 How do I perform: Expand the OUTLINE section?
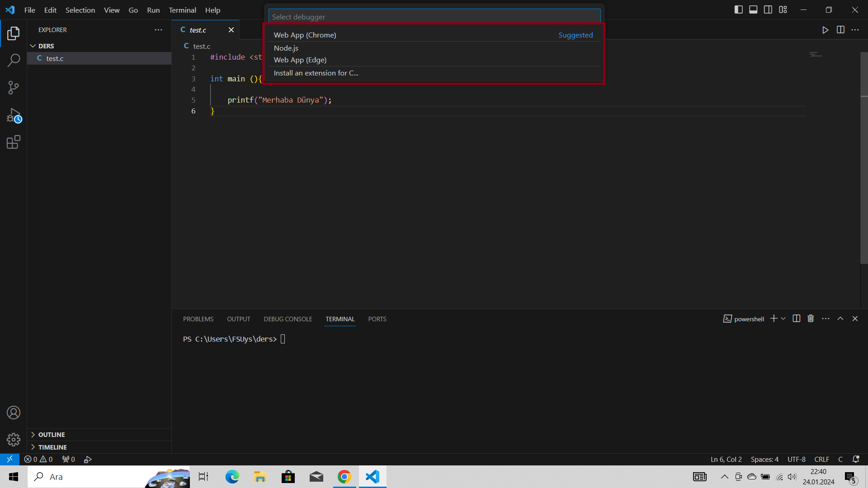pyautogui.click(x=51, y=434)
